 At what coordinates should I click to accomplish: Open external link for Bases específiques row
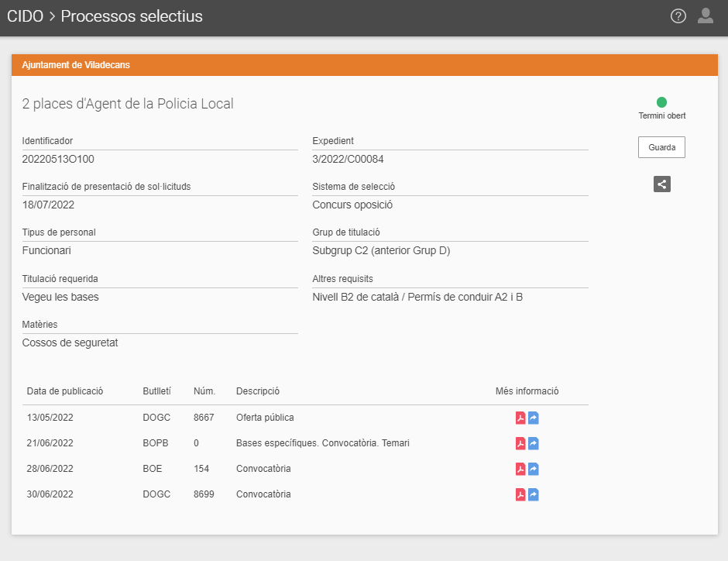534,443
